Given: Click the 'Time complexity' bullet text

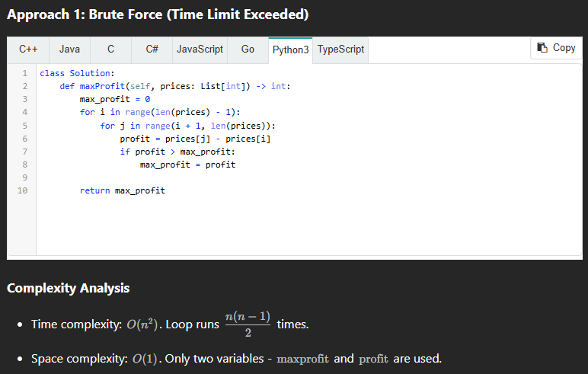Looking at the screenshot, I should [170, 324].
